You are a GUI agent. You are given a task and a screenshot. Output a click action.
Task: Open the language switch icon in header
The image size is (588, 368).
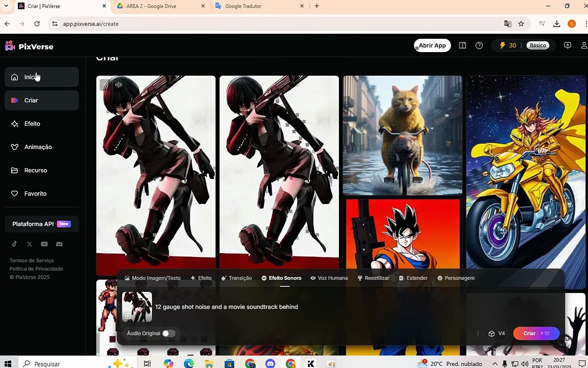coord(568,45)
